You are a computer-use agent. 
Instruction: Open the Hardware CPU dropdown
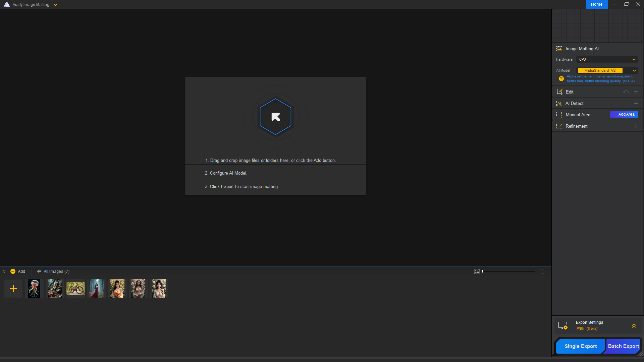point(607,59)
